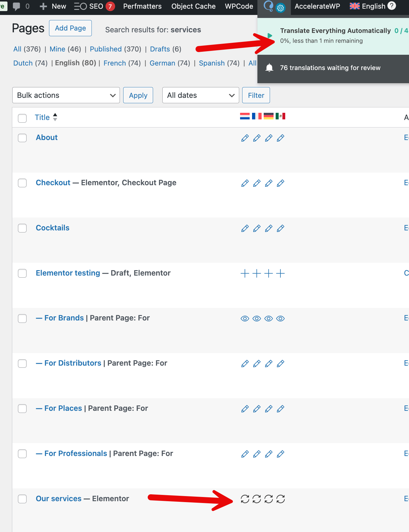Open the Bulk actions dropdown
The height and width of the screenshot is (532, 409).
[x=66, y=95]
